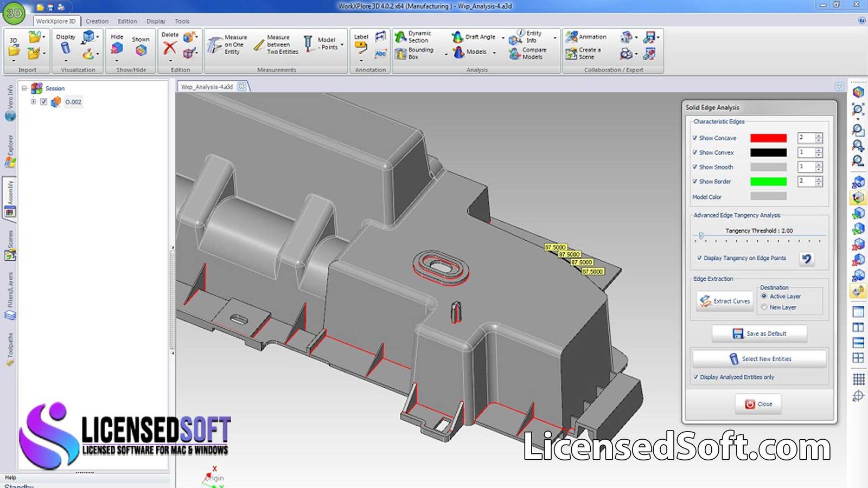
Task: Click the Extract Curves button
Action: point(725,301)
